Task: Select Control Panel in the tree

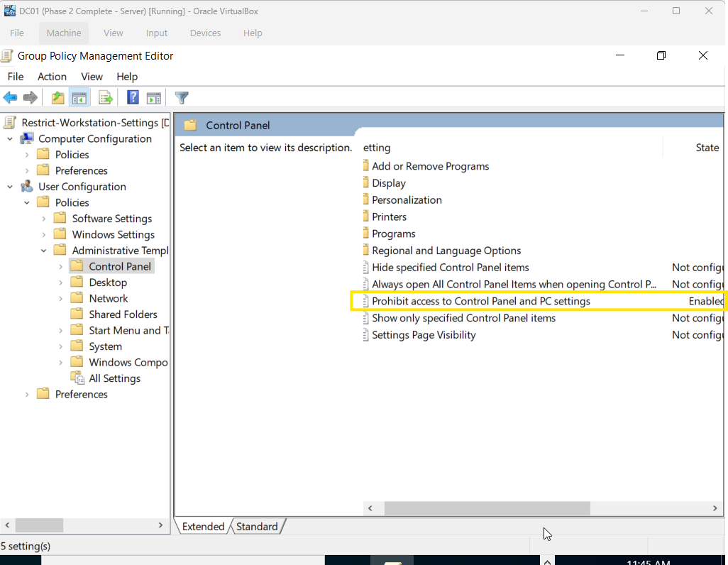Action: [x=120, y=266]
